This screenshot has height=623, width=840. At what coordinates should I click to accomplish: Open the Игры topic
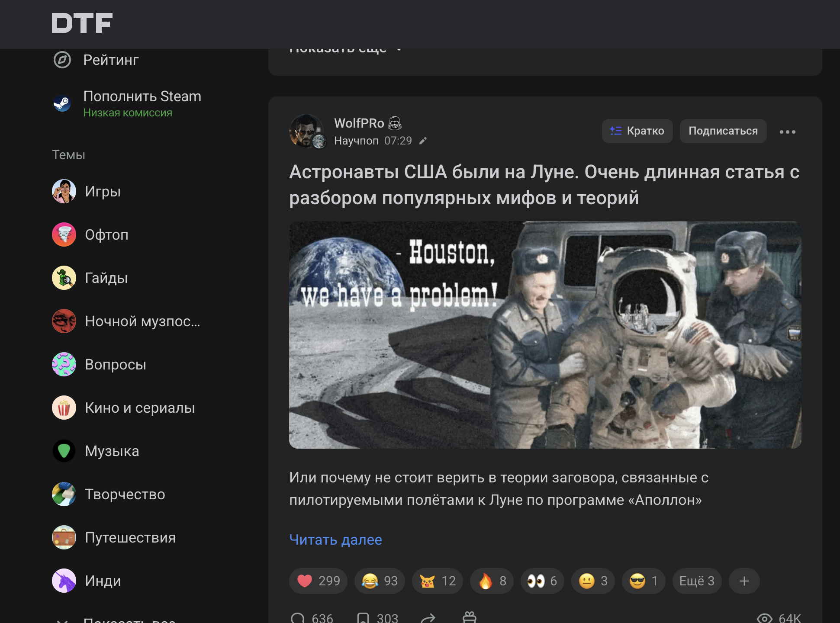102,191
